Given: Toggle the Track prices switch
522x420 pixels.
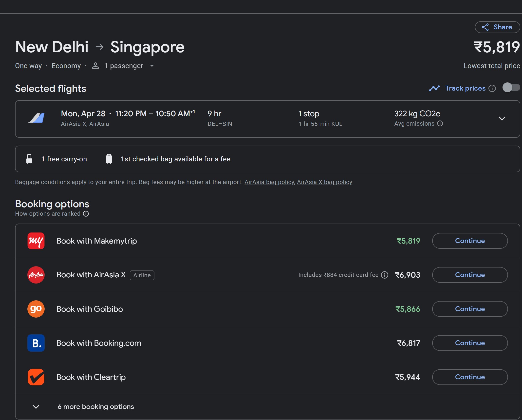Looking at the screenshot, I should pos(511,87).
